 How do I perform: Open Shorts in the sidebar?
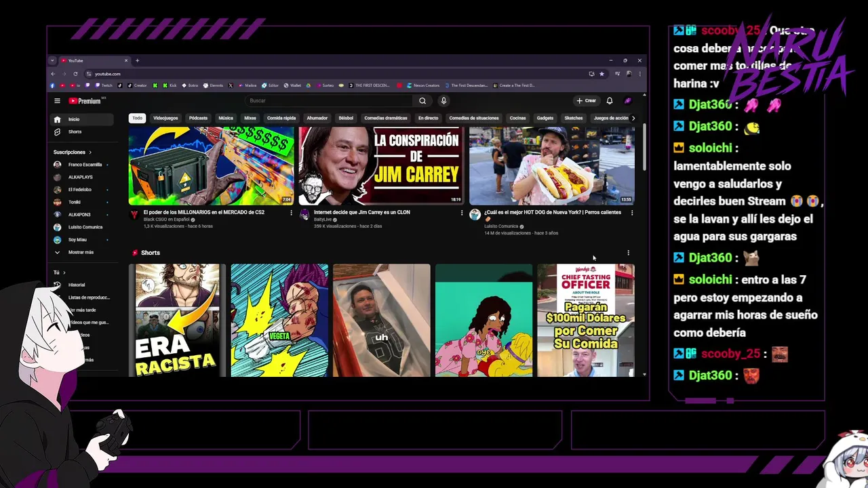[x=83, y=131]
